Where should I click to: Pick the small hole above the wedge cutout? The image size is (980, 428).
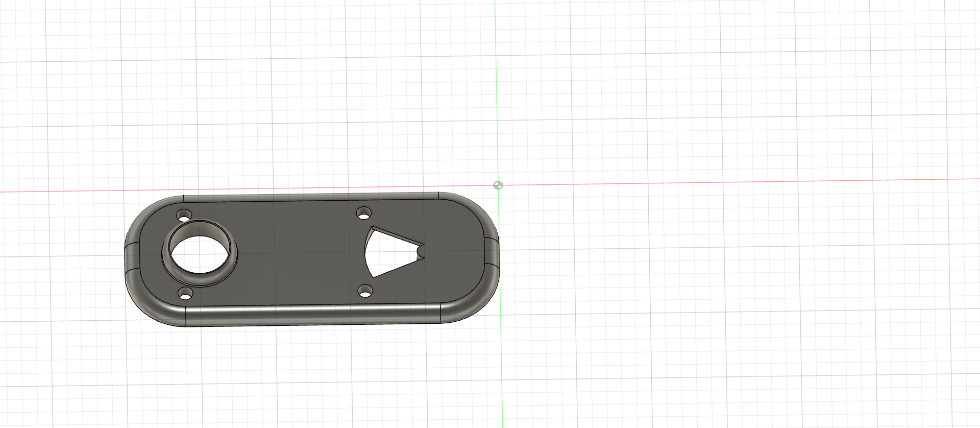pyautogui.click(x=363, y=212)
